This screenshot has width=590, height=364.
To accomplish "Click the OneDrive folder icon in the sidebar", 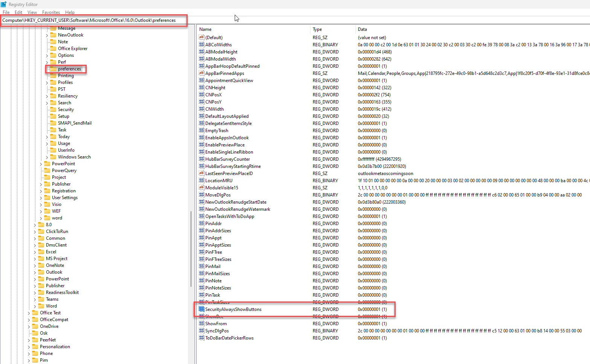I will pyautogui.click(x=36, y=326).
